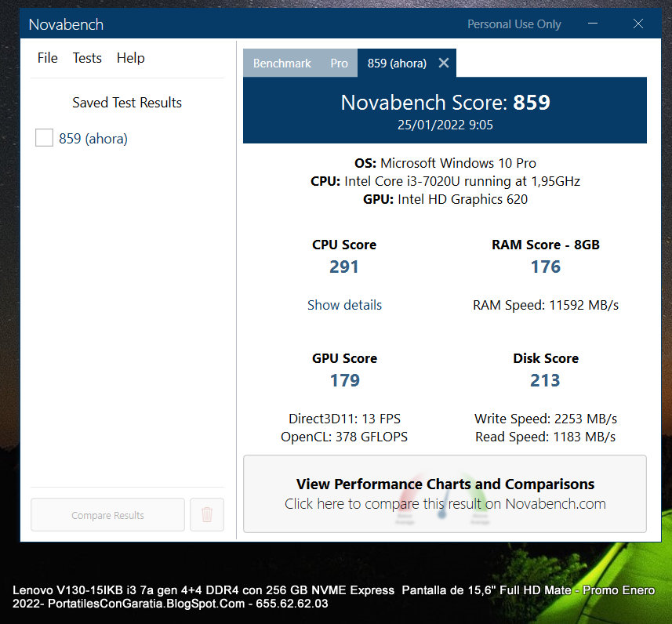Click the Personal Use Only label
Viewport: 672px width, 624px height.
514,24
